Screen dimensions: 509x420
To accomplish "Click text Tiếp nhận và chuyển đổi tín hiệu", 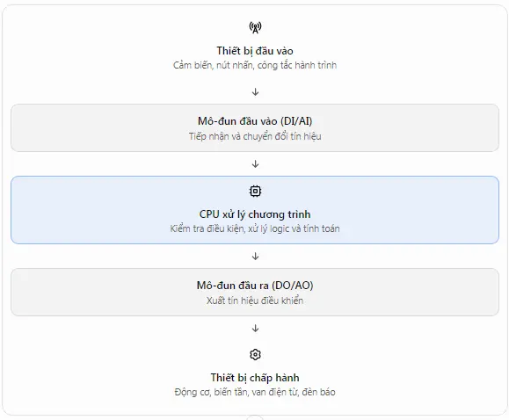I will pos(255,136).
